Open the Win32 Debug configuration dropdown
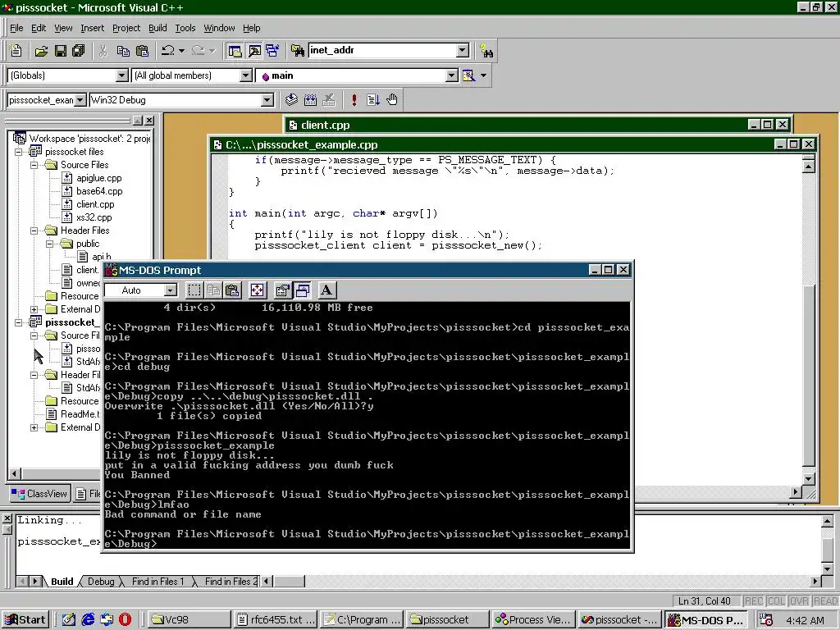This screenshot has width=840, height=630. pyautogui.click(x=267, y=100)
